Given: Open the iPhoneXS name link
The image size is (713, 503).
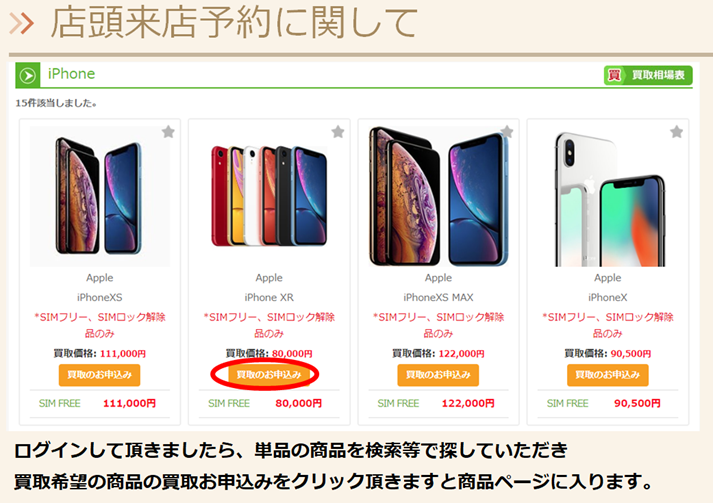Looking at the screenshot, I should (x=100, y=297).
